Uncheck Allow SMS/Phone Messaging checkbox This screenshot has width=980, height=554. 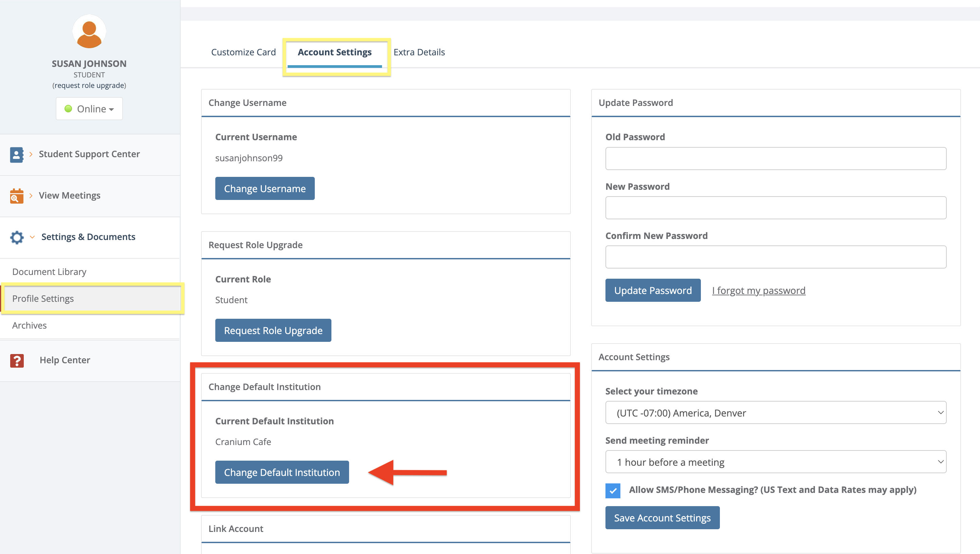613,491
